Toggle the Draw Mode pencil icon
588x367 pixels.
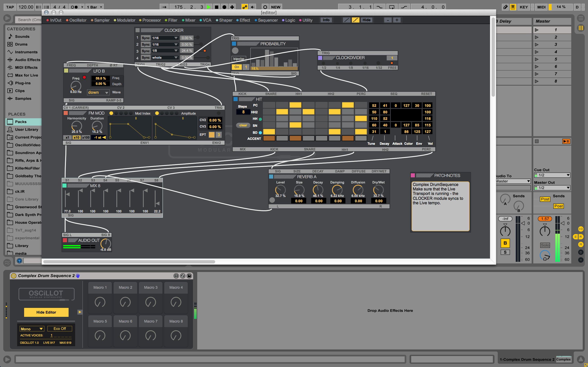[x=505, y=7]
